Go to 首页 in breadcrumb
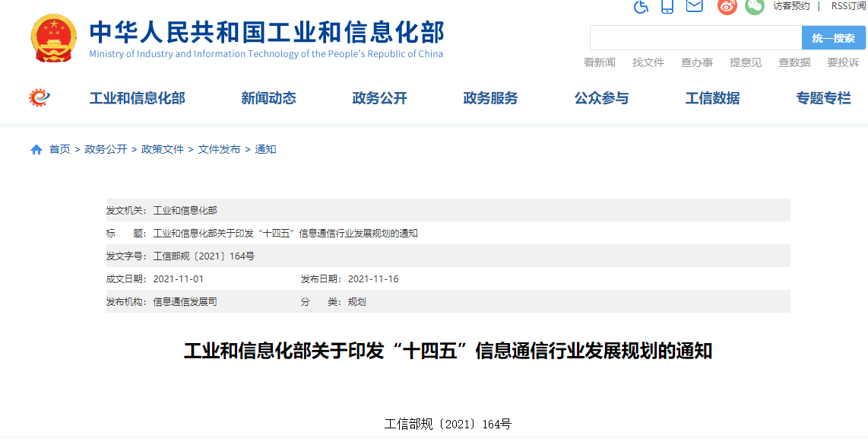868x439 pixels. coord(60,150)
